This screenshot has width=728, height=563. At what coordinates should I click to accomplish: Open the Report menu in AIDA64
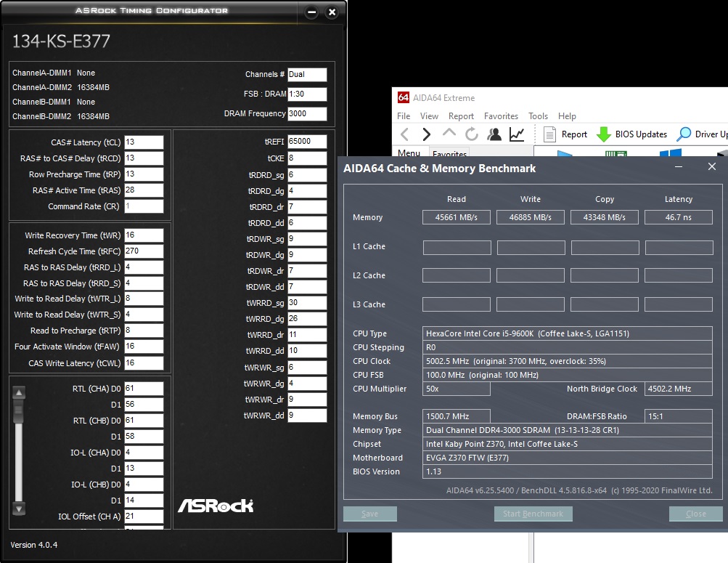(x=461, y=116)
